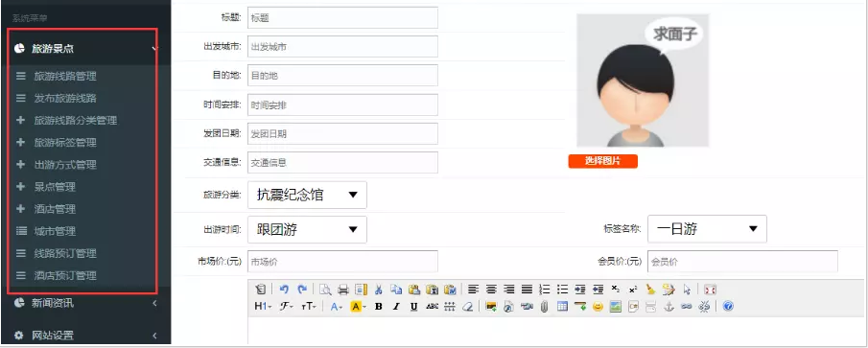Center-align text in the editor
This screenshot has width=868, height=348.
[491, 290]
